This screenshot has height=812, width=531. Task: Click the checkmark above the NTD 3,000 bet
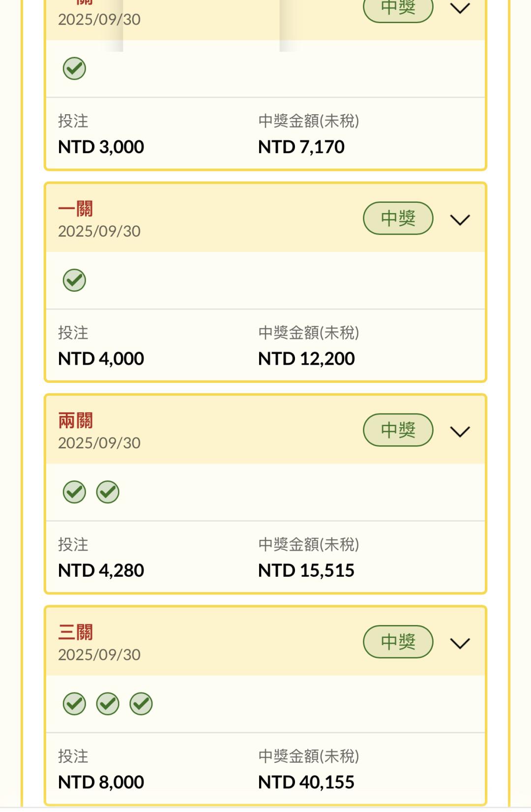(x=74, y=68)
